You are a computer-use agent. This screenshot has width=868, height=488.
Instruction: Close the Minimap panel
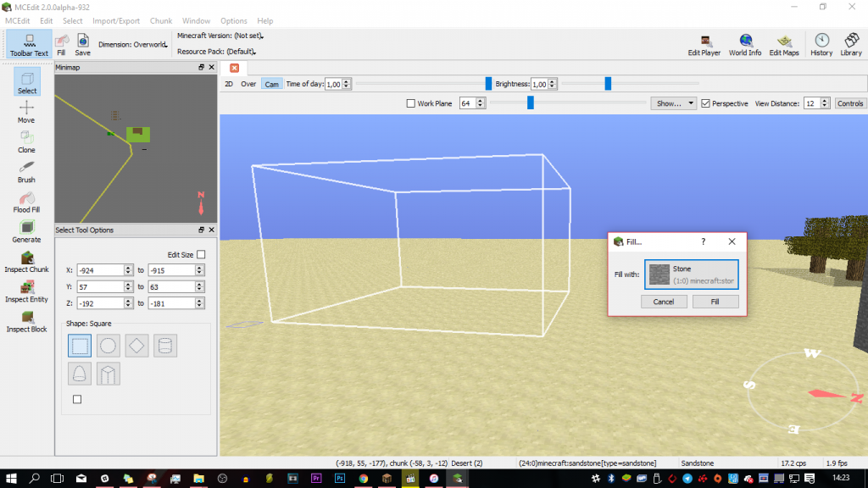coord(211,68)
